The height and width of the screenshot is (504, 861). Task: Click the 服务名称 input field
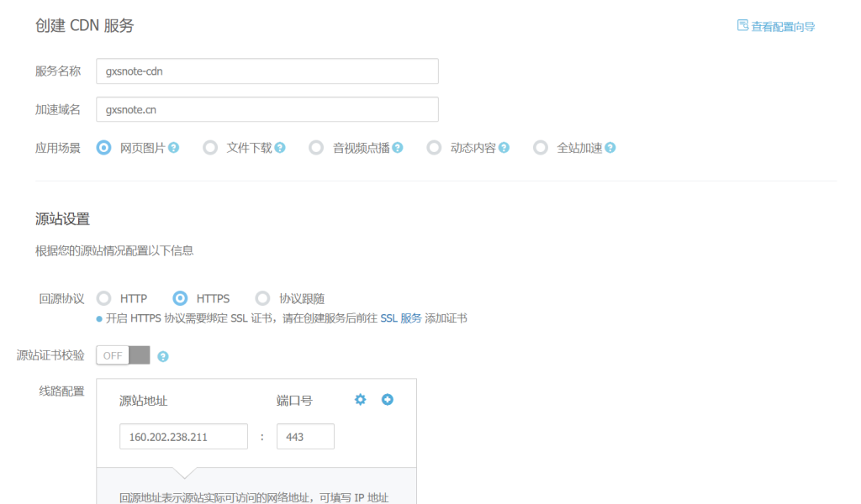pos(267,71)
